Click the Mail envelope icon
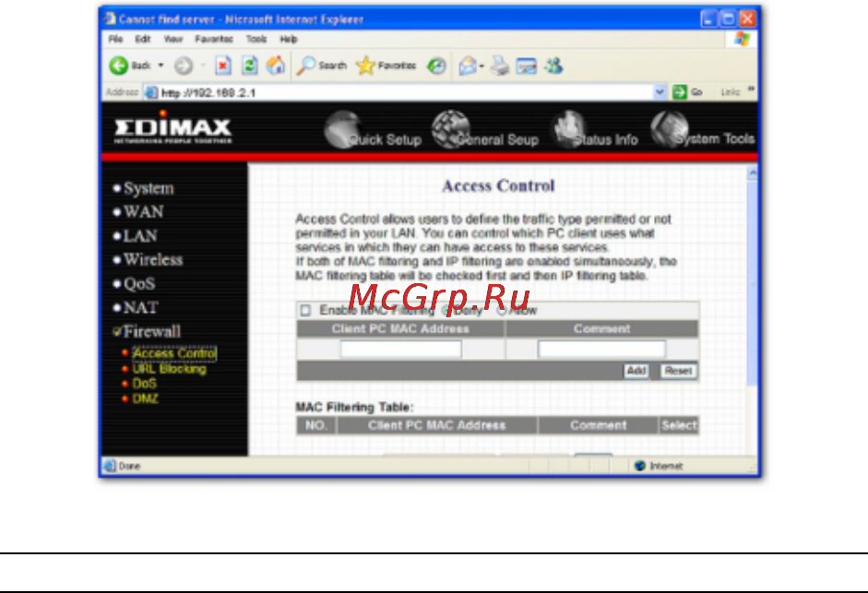 pos(468,66)
